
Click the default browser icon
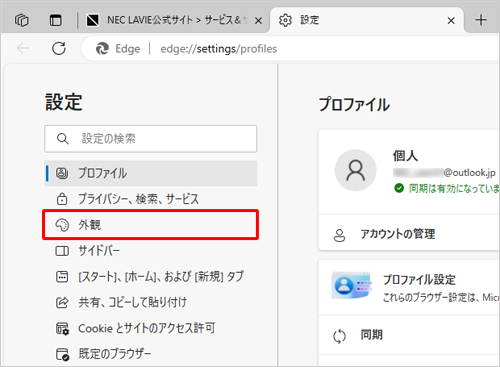pyautogui.click(x=62, y=354)
